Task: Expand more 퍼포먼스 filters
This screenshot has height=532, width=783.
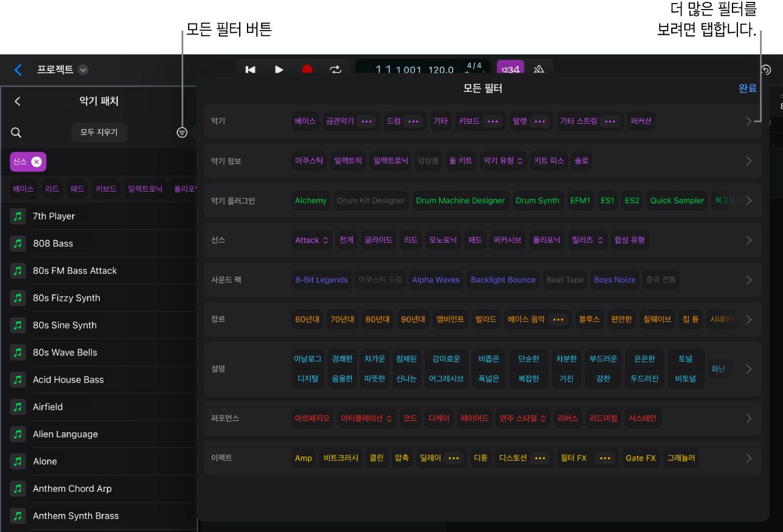Action: click(749, 419)
